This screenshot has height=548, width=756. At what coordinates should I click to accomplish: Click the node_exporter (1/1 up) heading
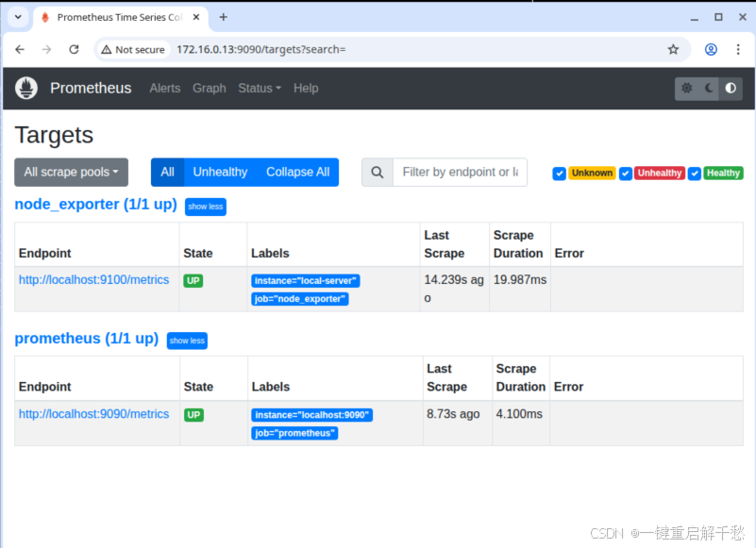pos(96,205)
